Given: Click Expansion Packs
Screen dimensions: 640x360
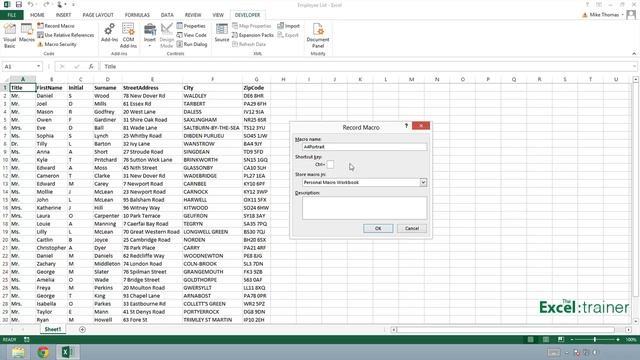Looking at the screenshot, I should point(253,35).
